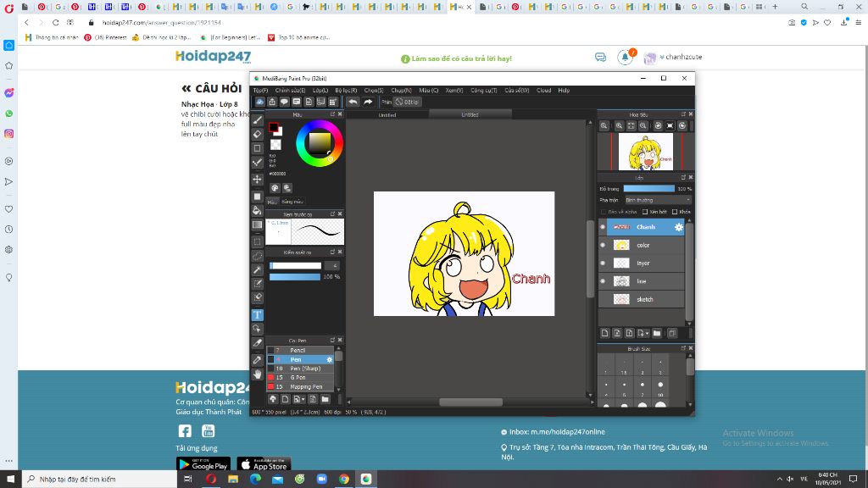Add a new layer in layer panel

click(605, 333)
